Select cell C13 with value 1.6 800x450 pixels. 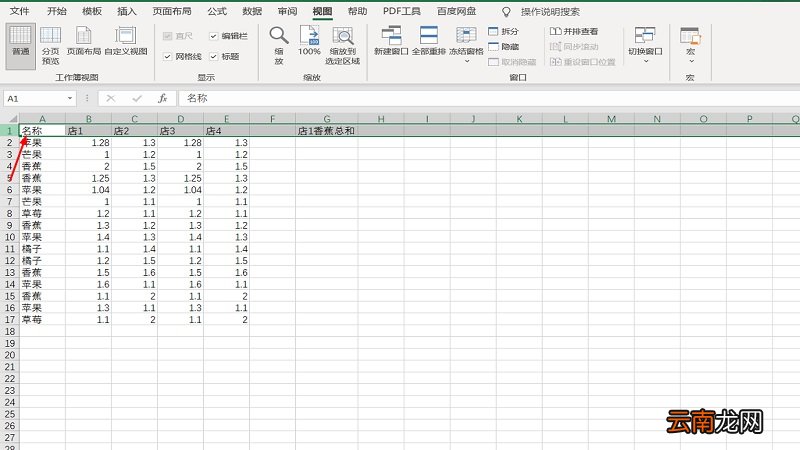pyautogui.click(x=134, y=272)
